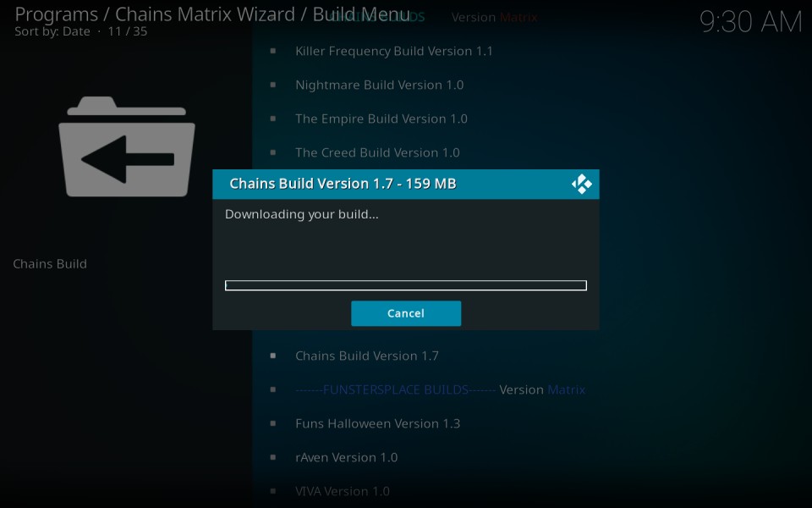Click bullet icon beside The Creed Build

pos(273,153)
